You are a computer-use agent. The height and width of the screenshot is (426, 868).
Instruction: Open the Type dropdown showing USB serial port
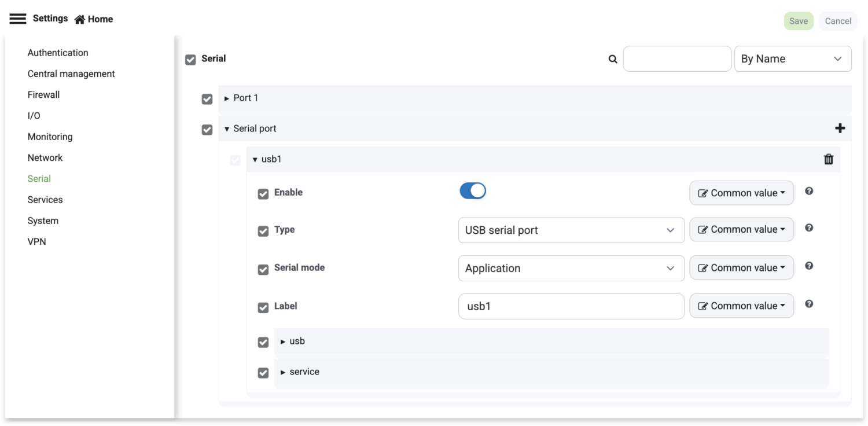click(571, 230)
